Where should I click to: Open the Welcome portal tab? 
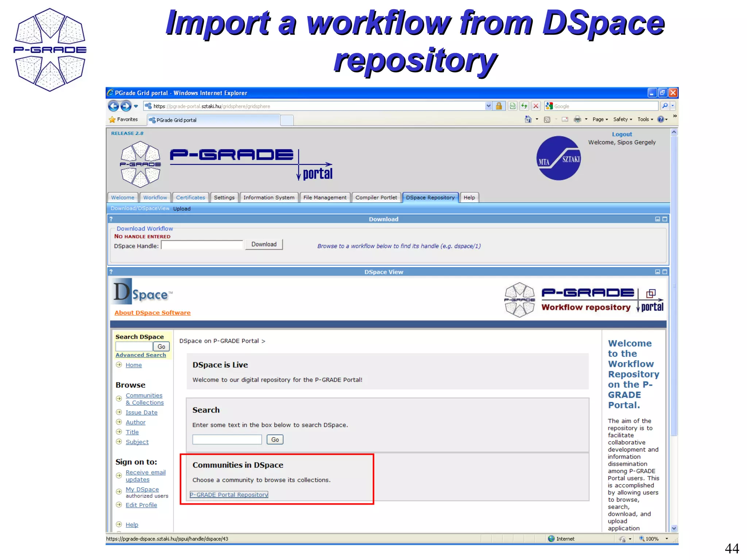click(x=123, y=197)
